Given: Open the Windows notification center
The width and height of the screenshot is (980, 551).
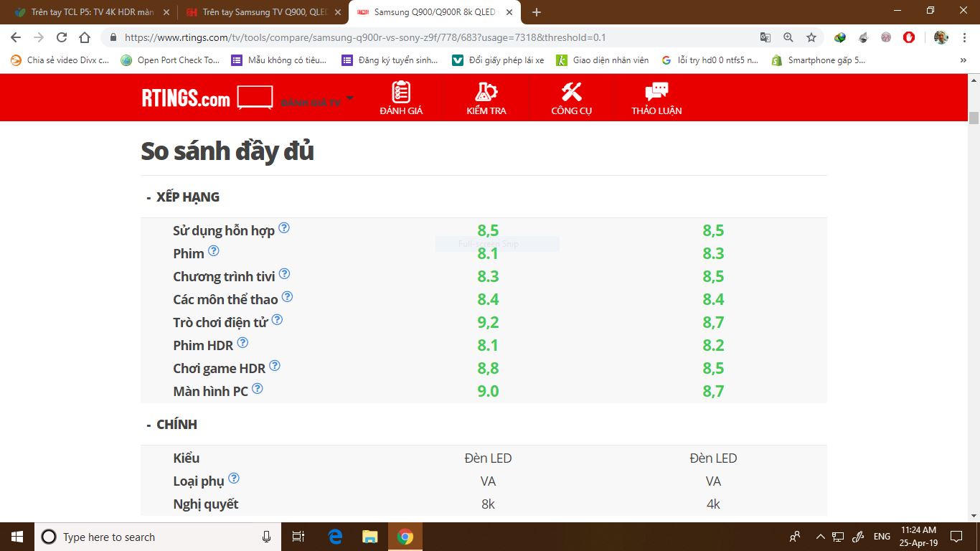Looking at the screenshot, I should 956,537.
